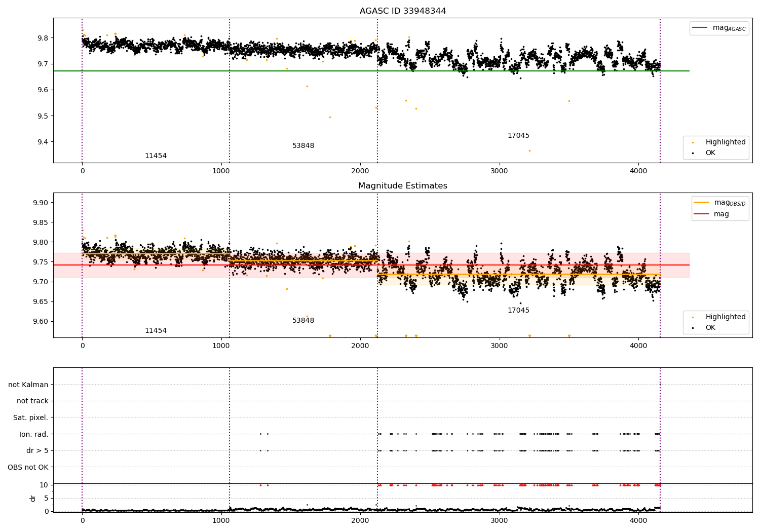
Task: Click the 'OBS not OK' flag label
Action: click(x=28, y=467)
